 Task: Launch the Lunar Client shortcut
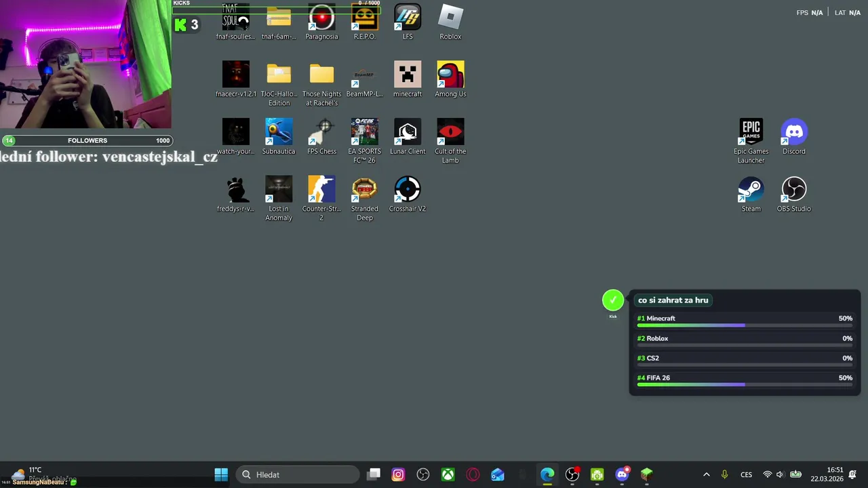[x=408, y=137]
